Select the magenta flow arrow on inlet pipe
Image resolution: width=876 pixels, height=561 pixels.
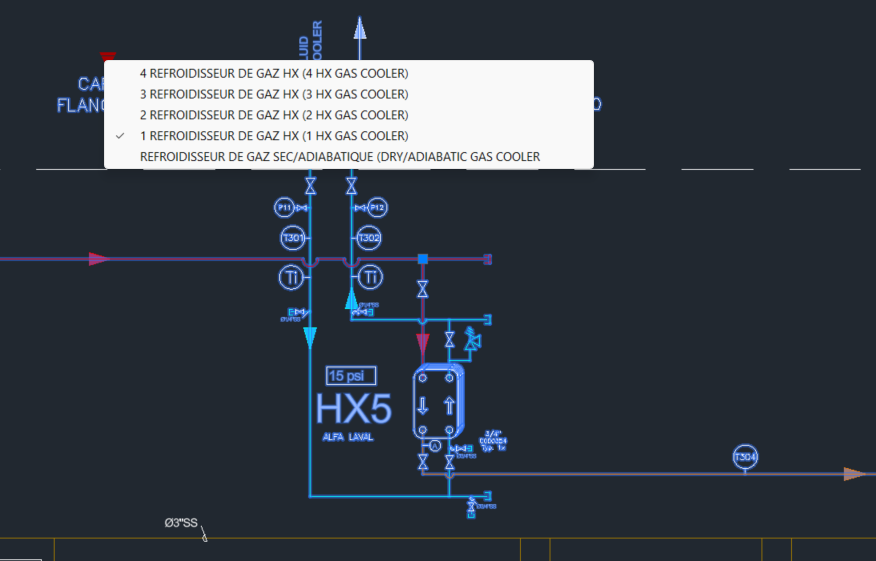click(x=99, y=259)
